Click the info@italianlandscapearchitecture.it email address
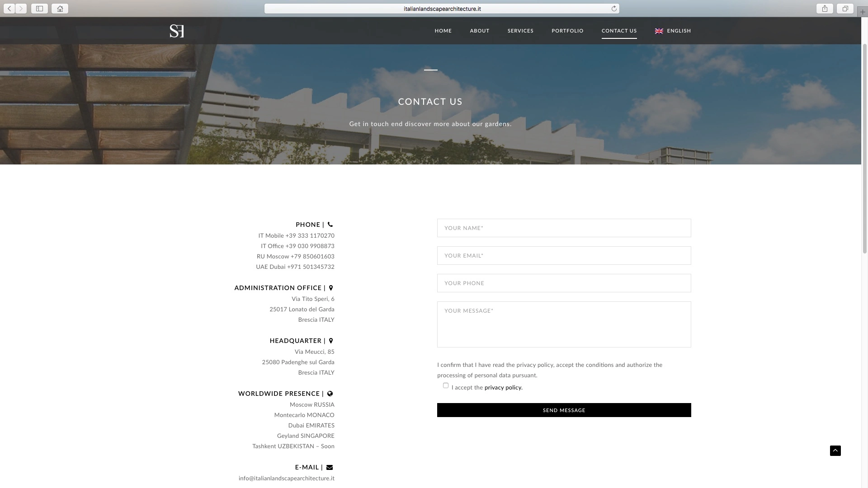Image resolution: width=868 pixels, height=488 pixels. (287, 478)
